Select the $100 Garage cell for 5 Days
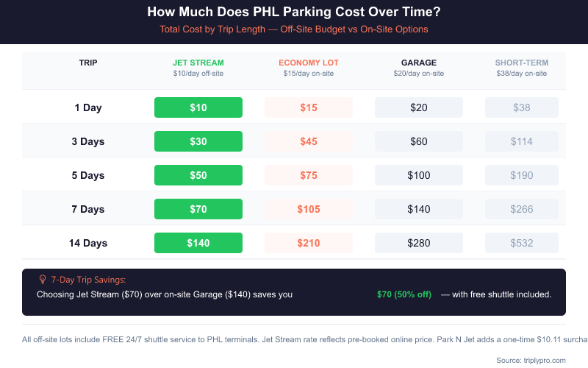 pos(419,175)
